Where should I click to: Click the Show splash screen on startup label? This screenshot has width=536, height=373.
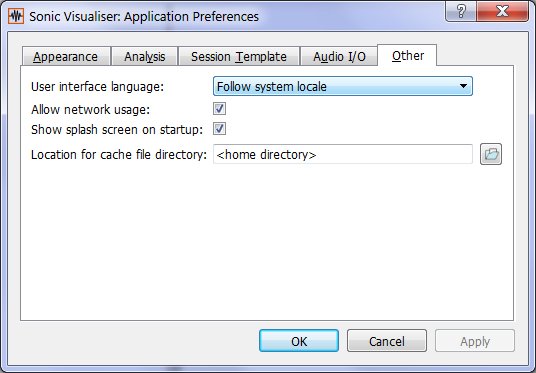tap(117, 130)
